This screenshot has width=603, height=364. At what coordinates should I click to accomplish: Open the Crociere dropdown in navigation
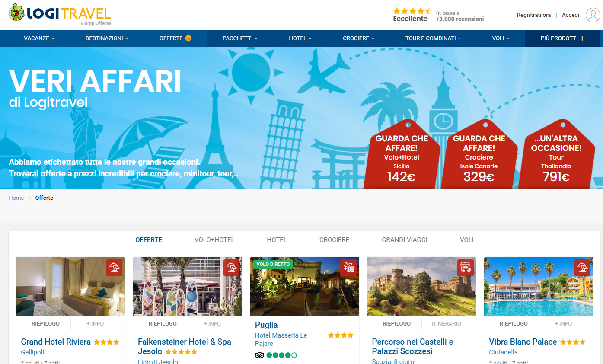point(359,38)
